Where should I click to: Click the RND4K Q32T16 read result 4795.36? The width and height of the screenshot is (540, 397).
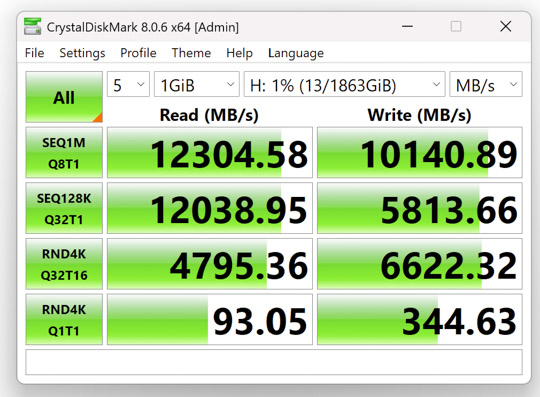(x=210, y=264)
